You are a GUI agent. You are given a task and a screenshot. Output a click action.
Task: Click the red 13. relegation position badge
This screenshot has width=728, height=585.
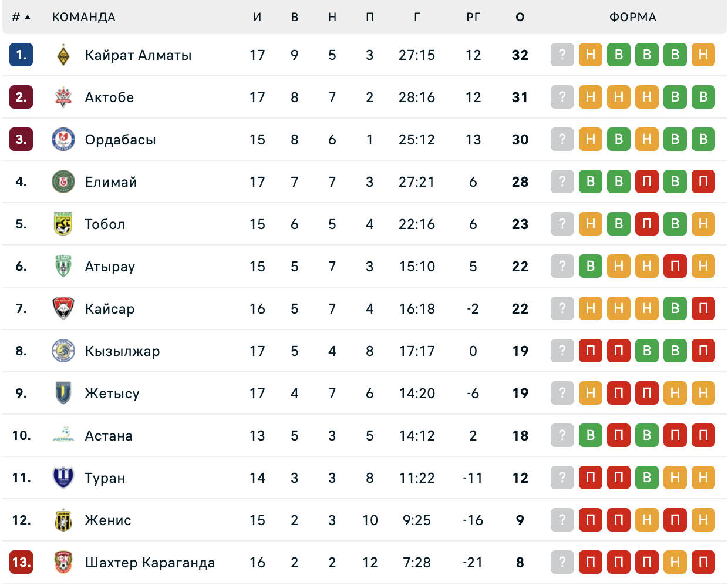pos(21,563)
